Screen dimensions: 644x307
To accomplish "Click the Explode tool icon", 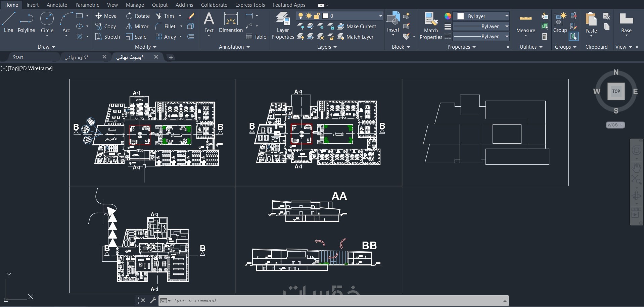I will [x=191, y=26].
